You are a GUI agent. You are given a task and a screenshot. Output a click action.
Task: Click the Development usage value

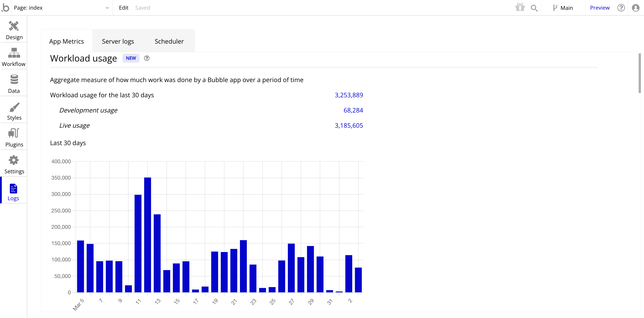click(353, 110)
